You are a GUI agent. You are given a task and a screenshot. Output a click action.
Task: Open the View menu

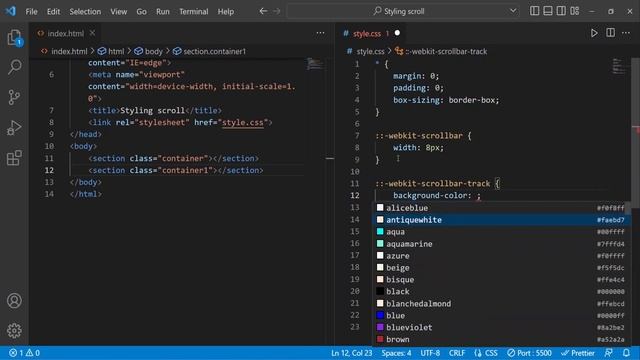click(118, 11)
